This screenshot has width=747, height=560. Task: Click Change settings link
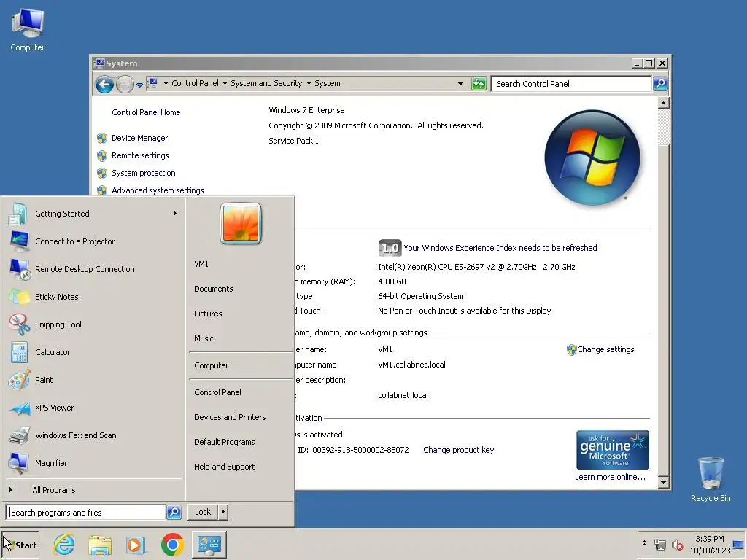coord(605,349)
